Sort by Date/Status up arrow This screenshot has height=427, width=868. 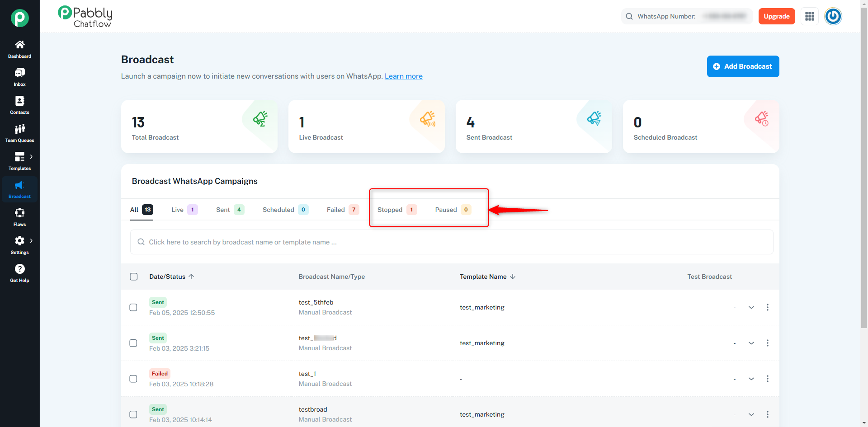(x=191, y=277)
